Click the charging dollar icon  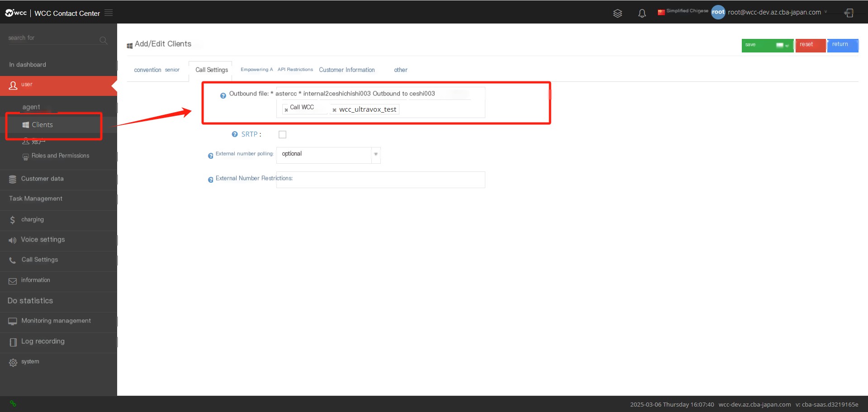(12, 220)
